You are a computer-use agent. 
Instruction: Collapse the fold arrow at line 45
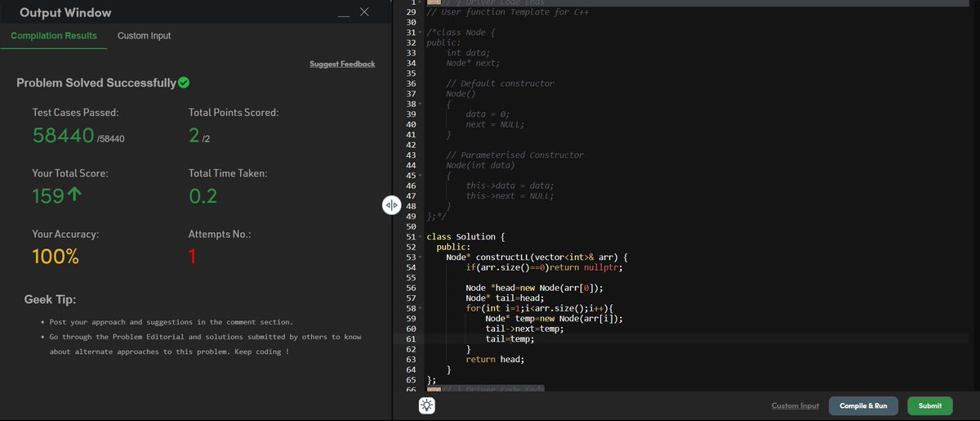421,175
